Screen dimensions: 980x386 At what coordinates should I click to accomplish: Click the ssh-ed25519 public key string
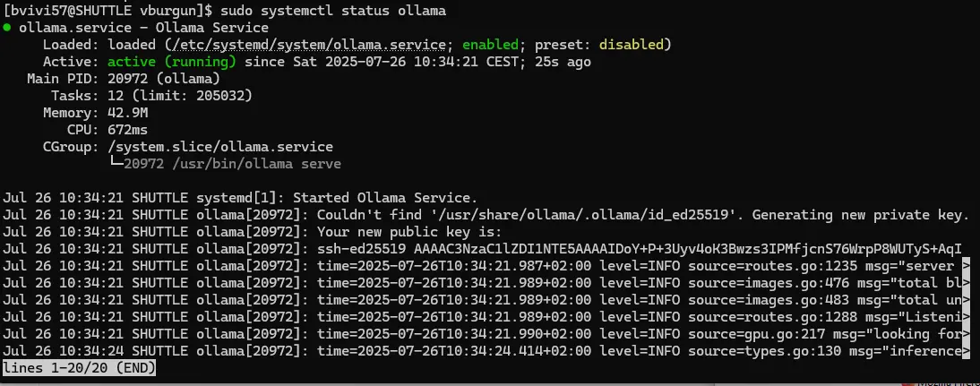click(640, 249)
